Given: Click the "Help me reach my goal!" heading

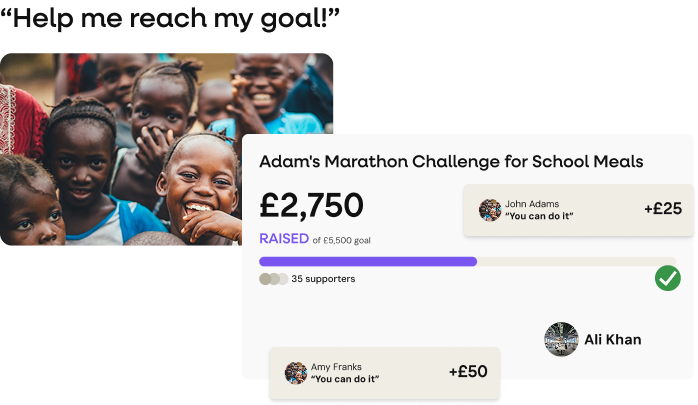Looking at the screenshot, I should (171, 16).
